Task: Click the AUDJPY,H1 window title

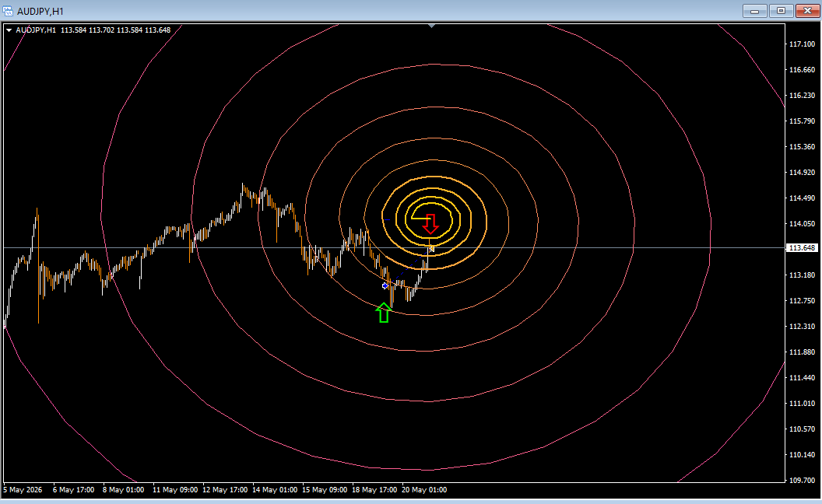Action: click(40, 11)
